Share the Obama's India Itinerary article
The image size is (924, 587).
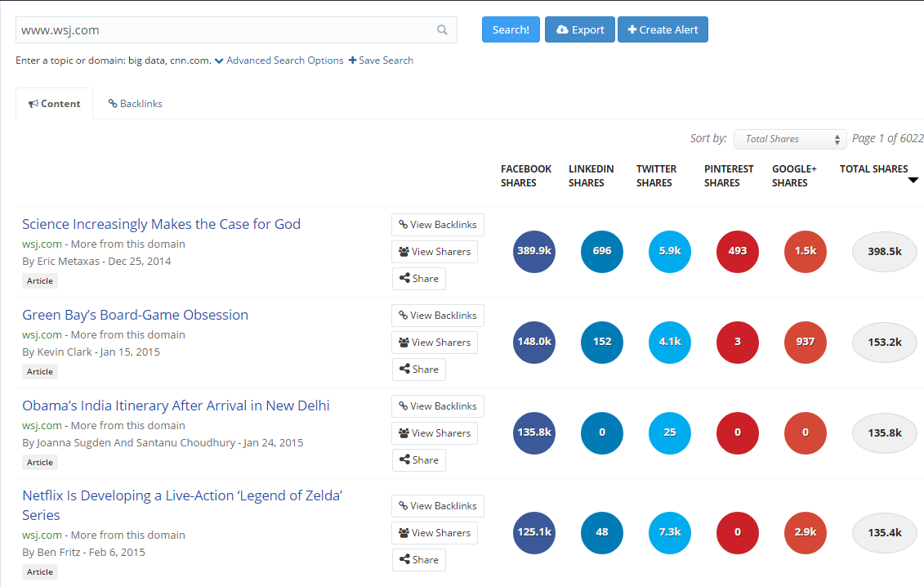point(419,460)
